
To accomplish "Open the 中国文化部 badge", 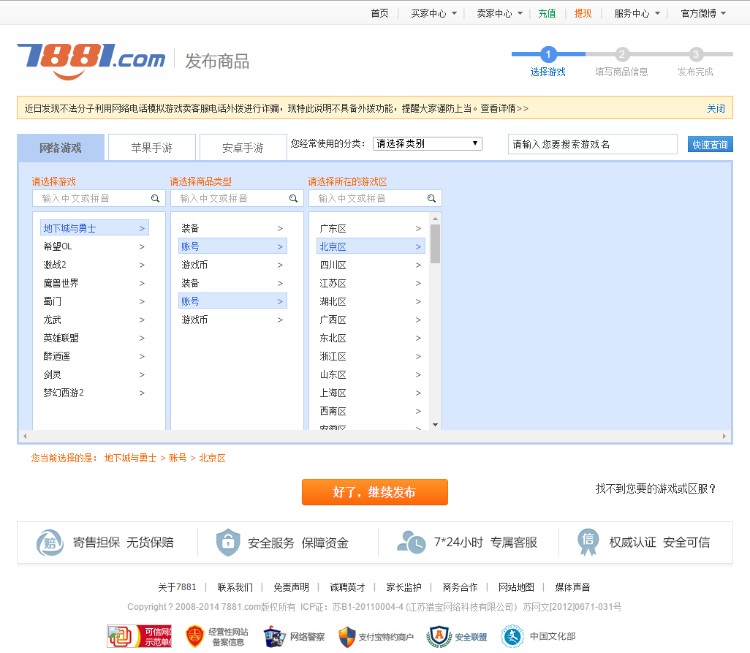I will (538, 636).
